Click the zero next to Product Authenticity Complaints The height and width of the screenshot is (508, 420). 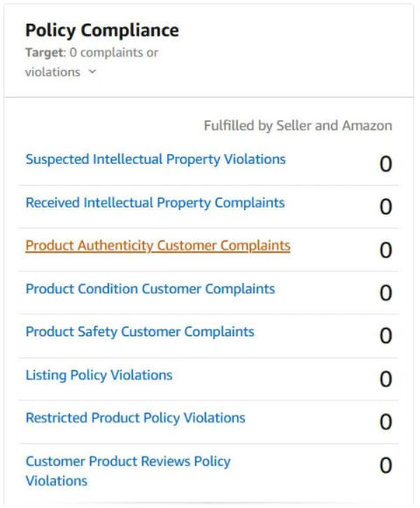pyautogui.click(x=386, y=250)
